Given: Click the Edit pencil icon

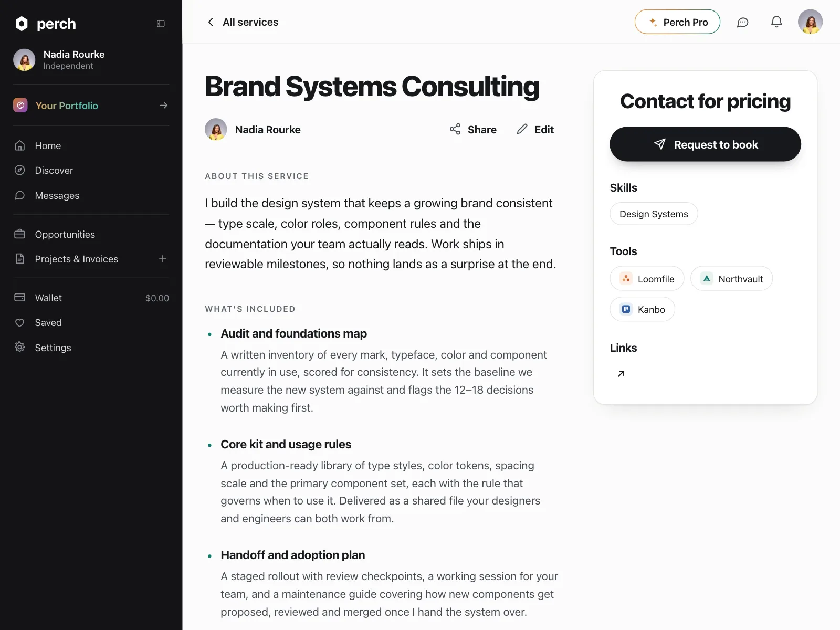Looking at the screenshot, I should click(x=522, y=129).
